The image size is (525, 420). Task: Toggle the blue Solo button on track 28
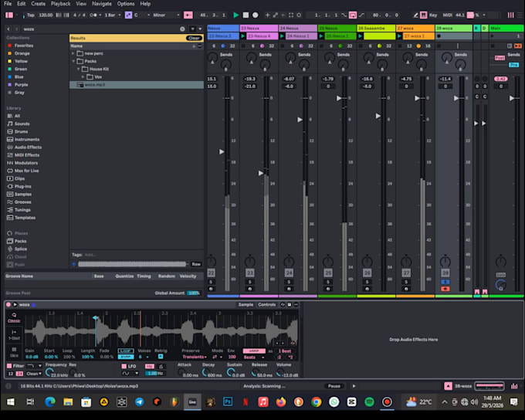coord(445,282)
